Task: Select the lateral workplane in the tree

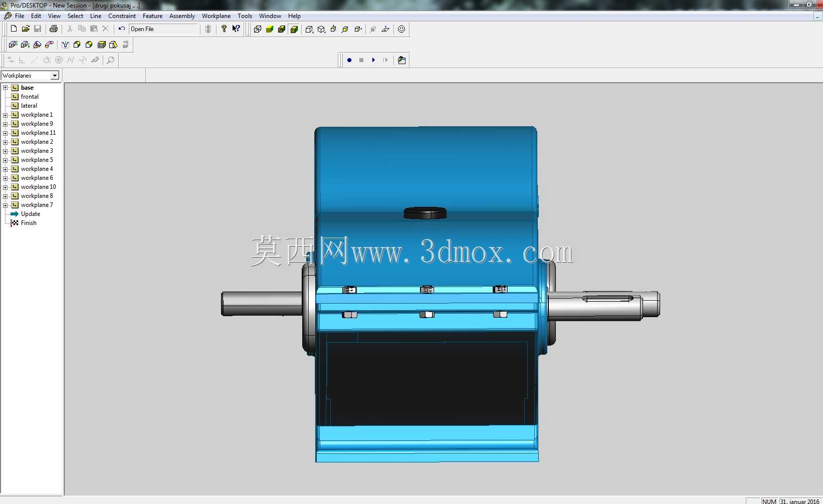Action: [29, 106]
